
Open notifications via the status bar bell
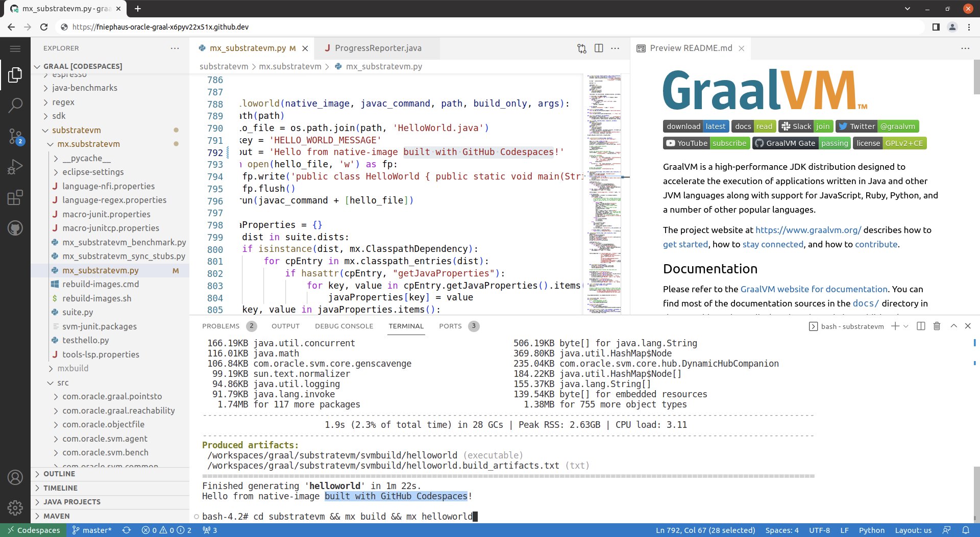tap(967, 530)
